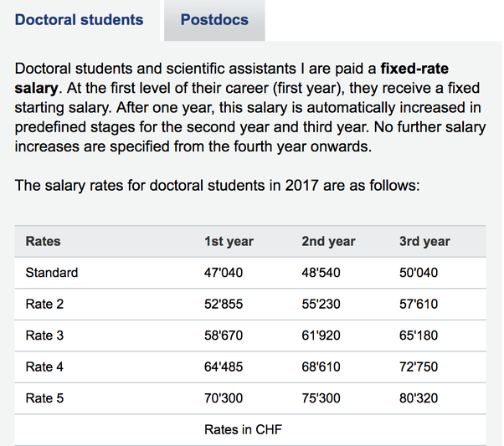
Task: Click the Rate 4 first year value 64'485
Action: (x=224, y=367)
